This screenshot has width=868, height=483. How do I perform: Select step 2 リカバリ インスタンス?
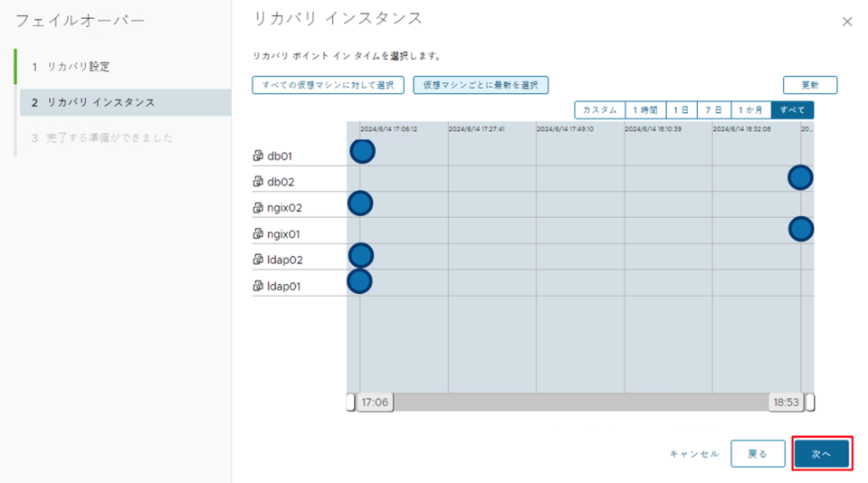(125, 102)
